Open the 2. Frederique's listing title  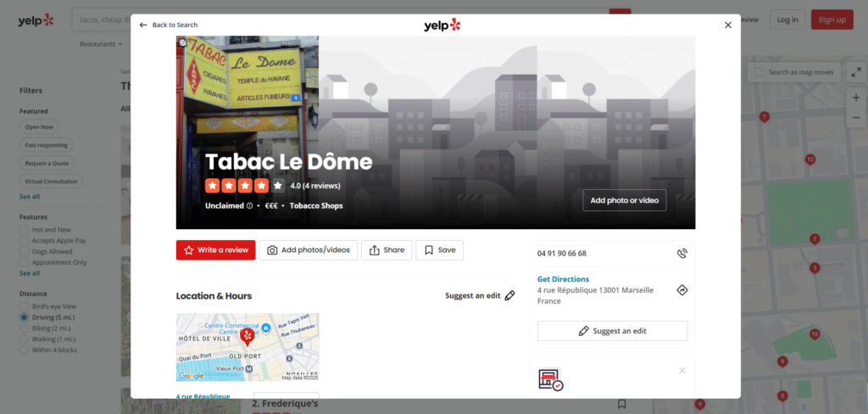pyautogui.click(x=285, y=404)
